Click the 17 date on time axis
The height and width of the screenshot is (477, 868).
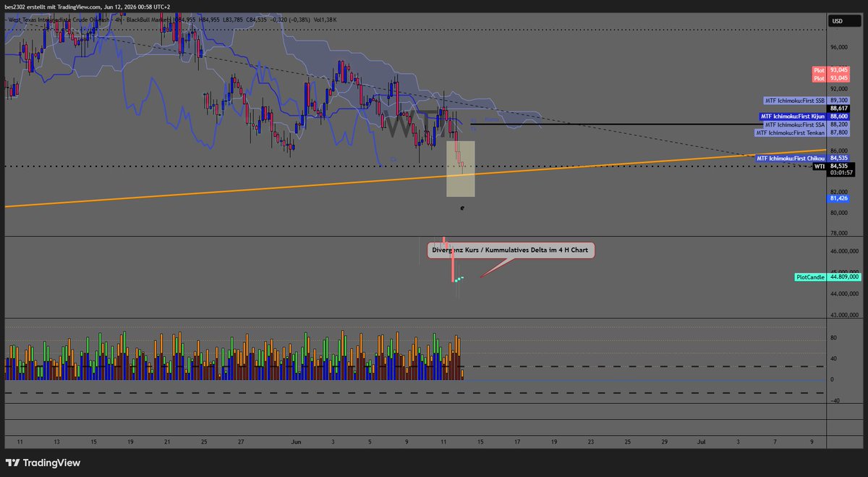[517, 441]
